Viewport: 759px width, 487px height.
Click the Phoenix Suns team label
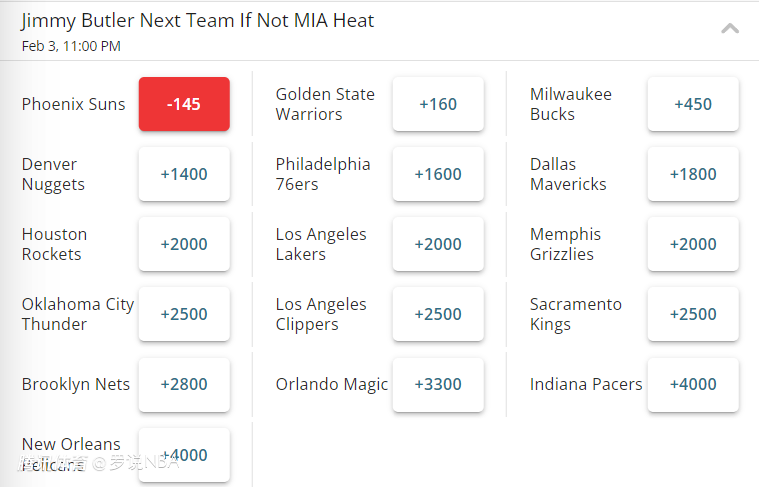74,104
